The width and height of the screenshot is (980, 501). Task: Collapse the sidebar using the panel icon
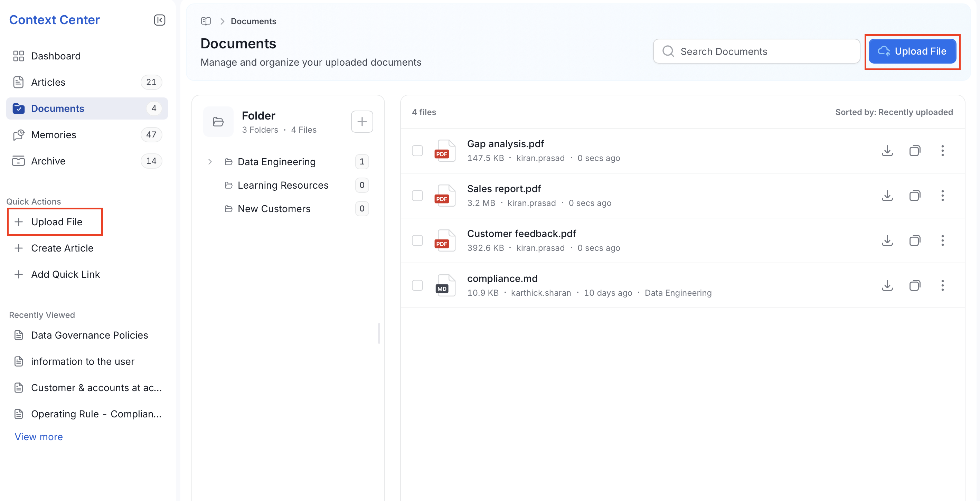(159, 20)
